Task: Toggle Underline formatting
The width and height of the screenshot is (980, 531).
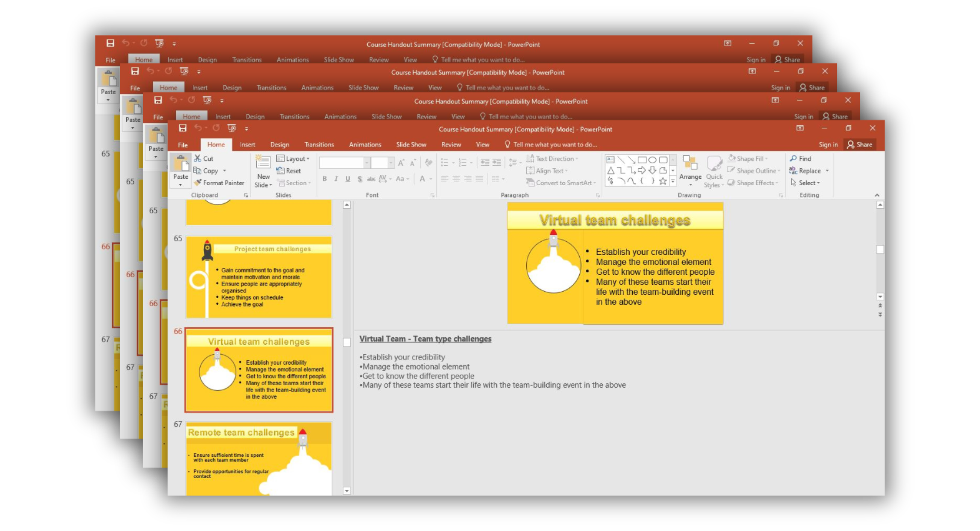Action: click(348, 179)
